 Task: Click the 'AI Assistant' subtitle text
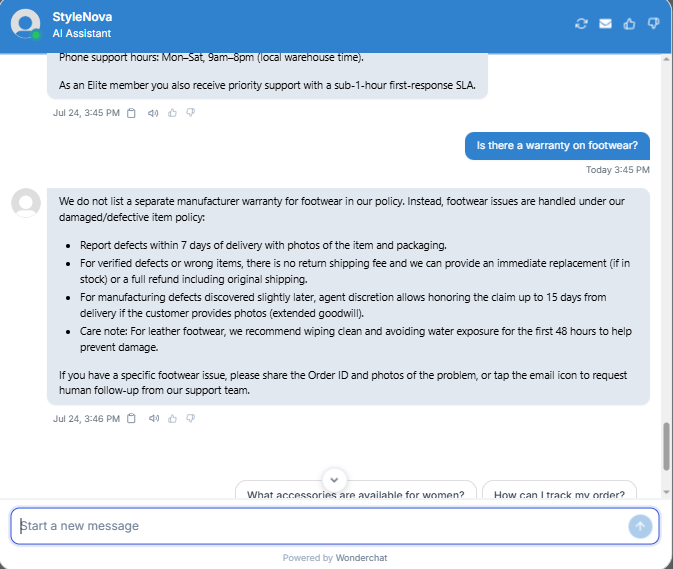pos(82,33)
